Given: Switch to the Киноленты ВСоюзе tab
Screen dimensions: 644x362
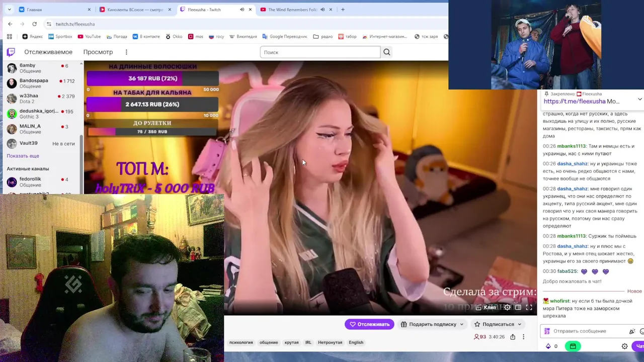Looking at the screenshot, I should [135, 10].
